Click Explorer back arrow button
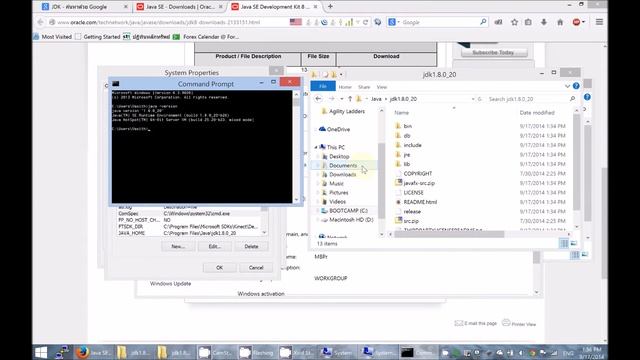The width and height of the screenshot is (640, 360). click(318, 99)
